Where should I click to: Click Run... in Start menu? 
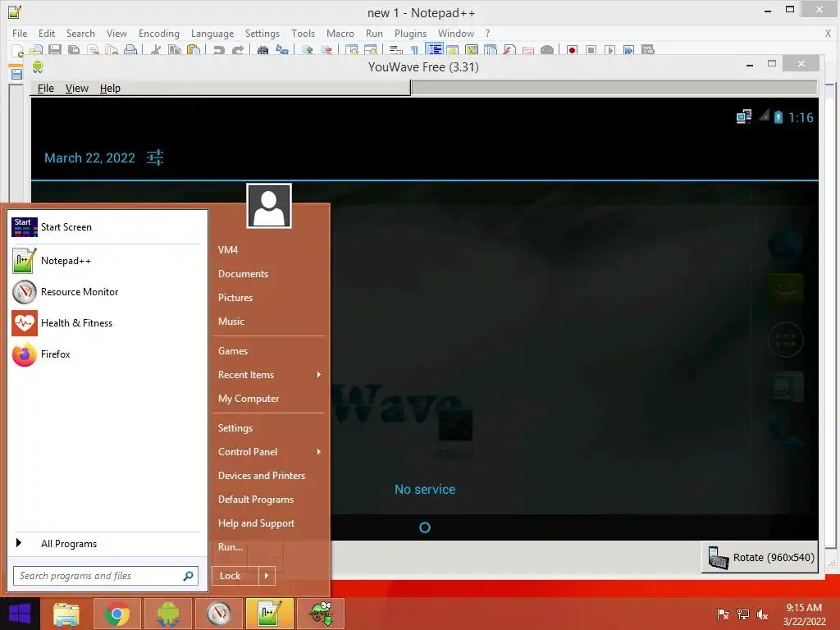tap(231, 547)
